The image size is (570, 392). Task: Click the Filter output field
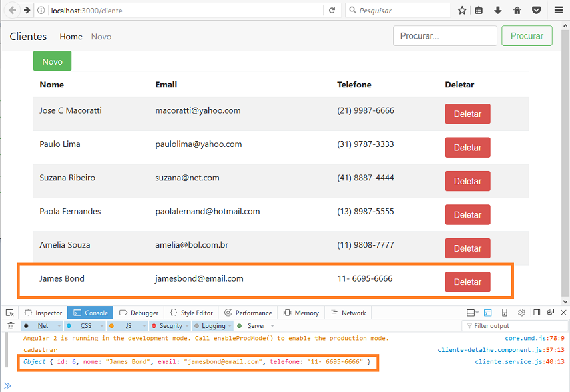coord(515,326)
